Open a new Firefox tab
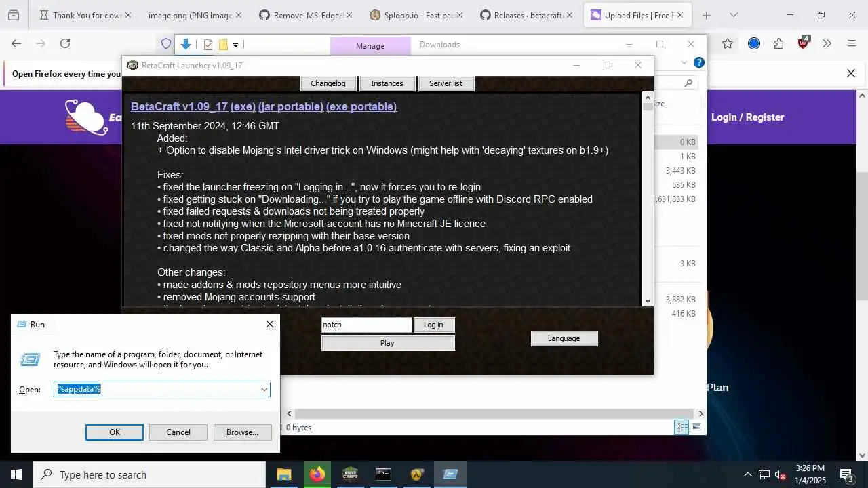Viewport: 868px width, 488px height. tap(706, 15)
